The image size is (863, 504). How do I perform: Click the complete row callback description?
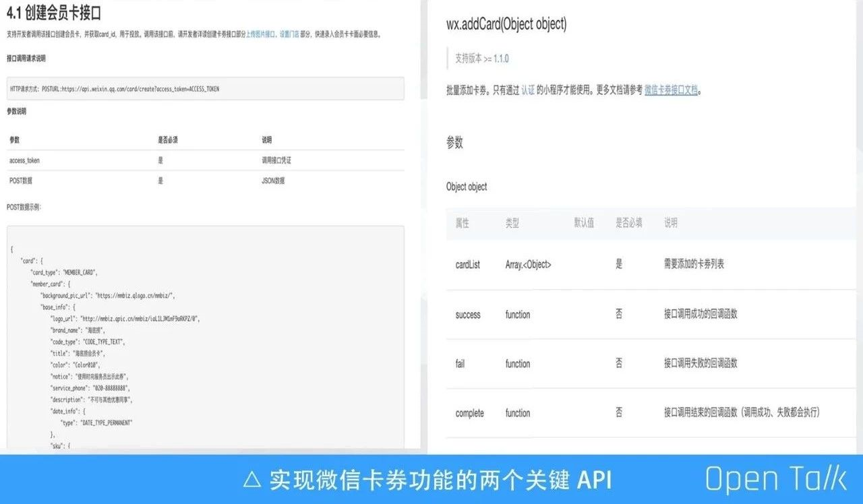[x=742, y=413]
